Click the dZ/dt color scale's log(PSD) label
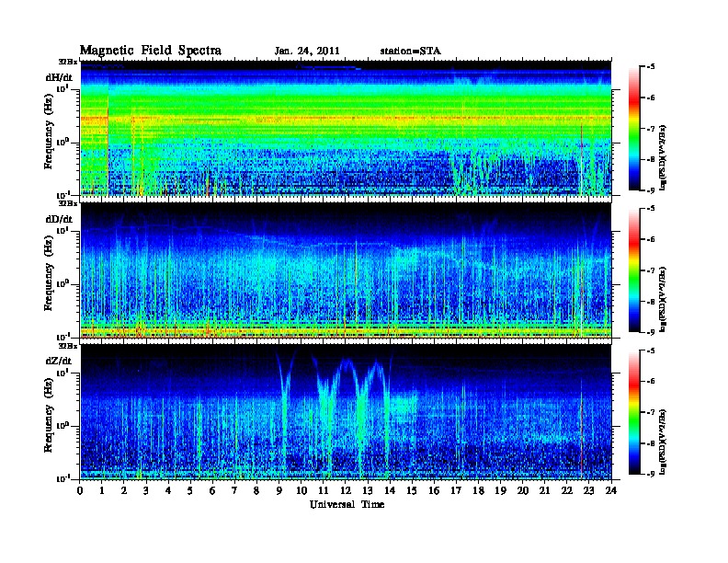728x563 pixels. click(664, 442)
